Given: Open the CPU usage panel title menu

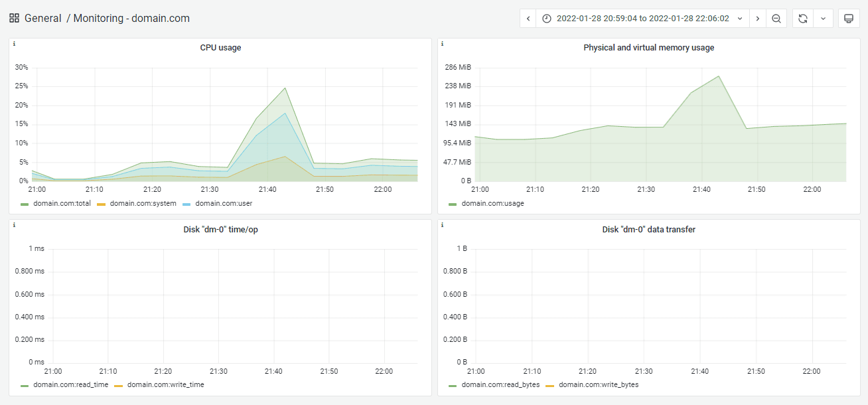Looking at the screenshot, I should (x=220, y=48).
